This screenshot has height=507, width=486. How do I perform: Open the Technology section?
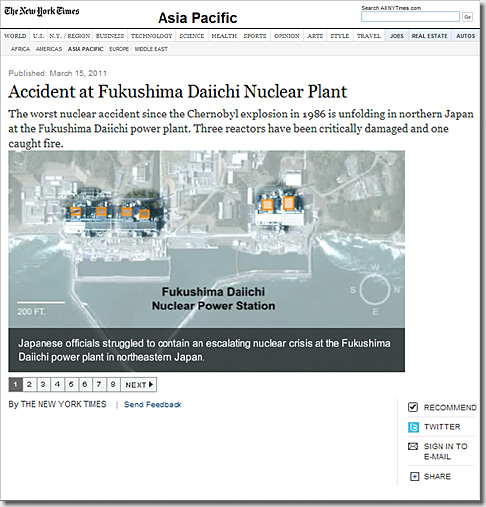point(152,36)
